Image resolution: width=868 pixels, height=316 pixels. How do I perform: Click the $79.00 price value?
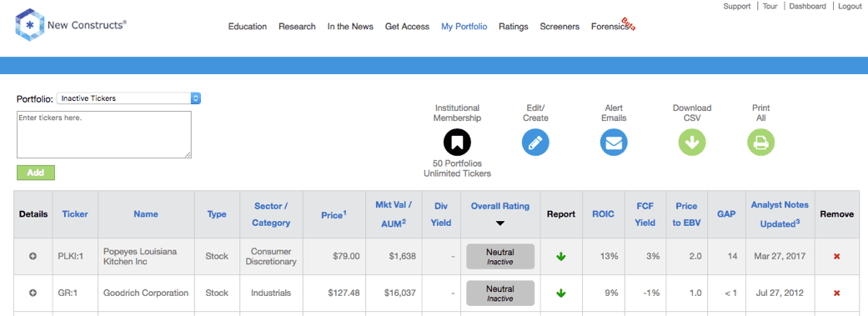pos(346,257)
